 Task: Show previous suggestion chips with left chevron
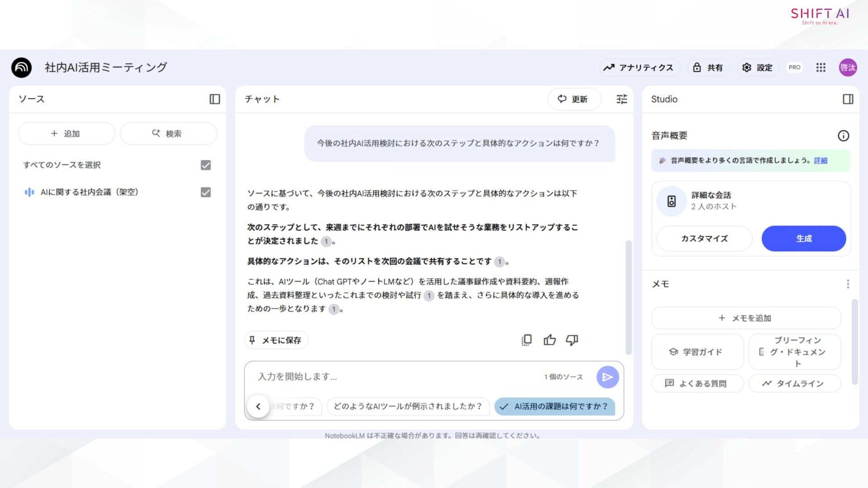click(259, 406)
